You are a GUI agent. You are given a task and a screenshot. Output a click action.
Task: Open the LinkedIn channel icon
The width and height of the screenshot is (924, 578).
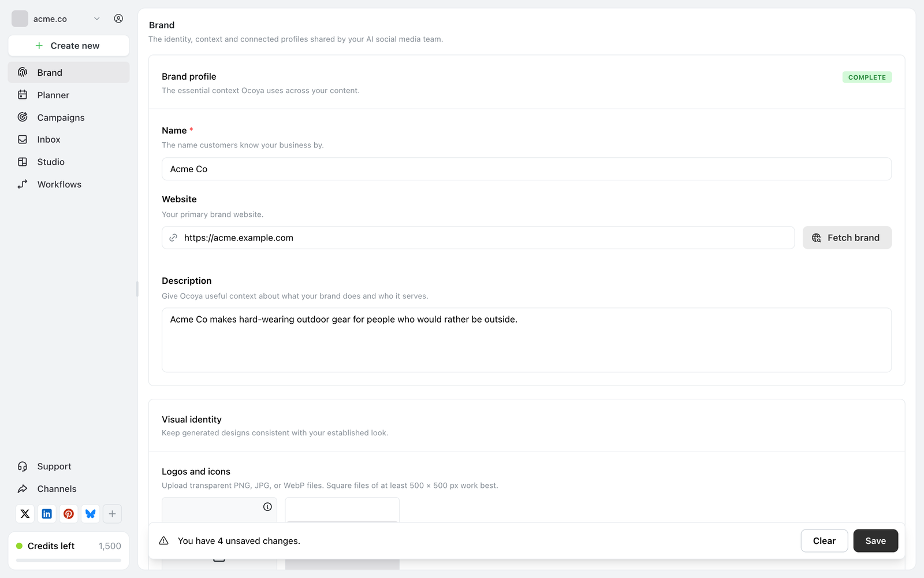click(47, 514)
